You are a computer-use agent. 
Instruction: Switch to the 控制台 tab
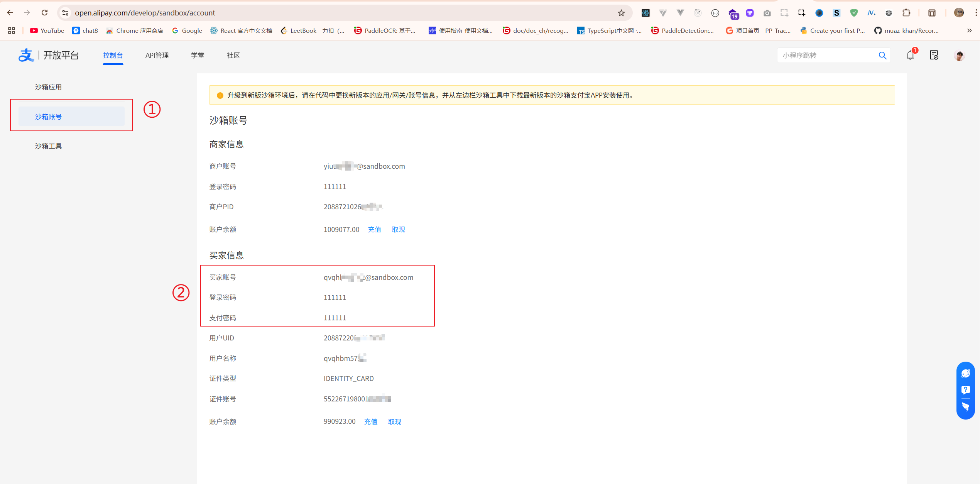click(113, 55)
